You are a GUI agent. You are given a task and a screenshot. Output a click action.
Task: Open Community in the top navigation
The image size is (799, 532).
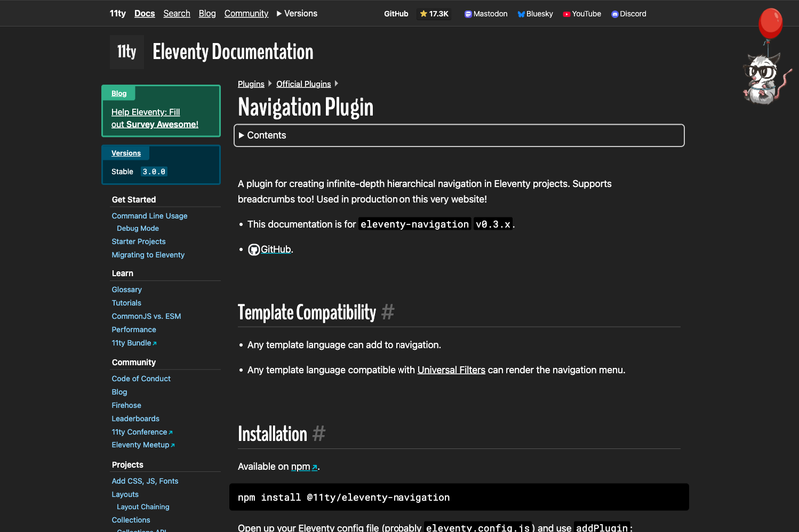pyautogui.click(x=246, y=13)
